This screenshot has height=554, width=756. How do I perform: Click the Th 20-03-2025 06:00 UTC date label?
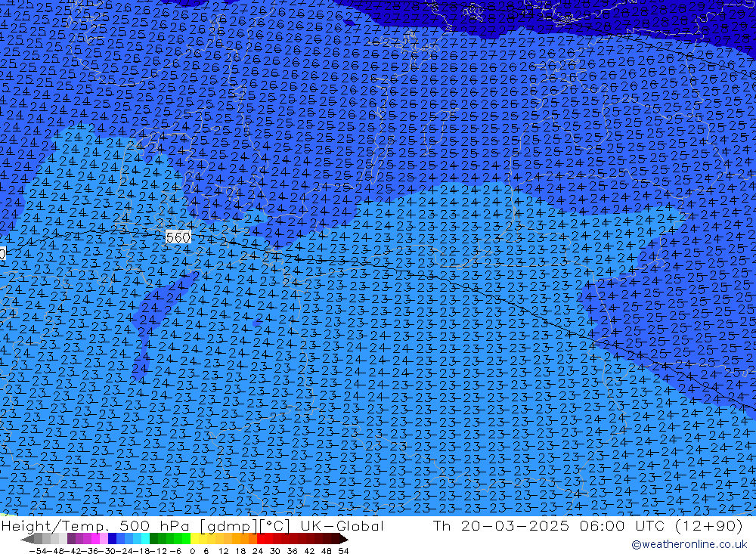coord(549,525)
